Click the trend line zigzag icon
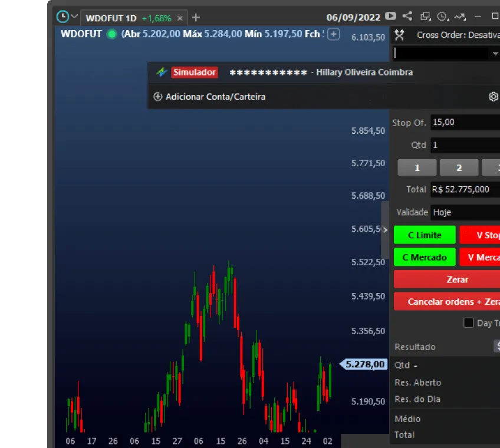The width and height of the screenshot is (500, 448). [x=459, y=17]
